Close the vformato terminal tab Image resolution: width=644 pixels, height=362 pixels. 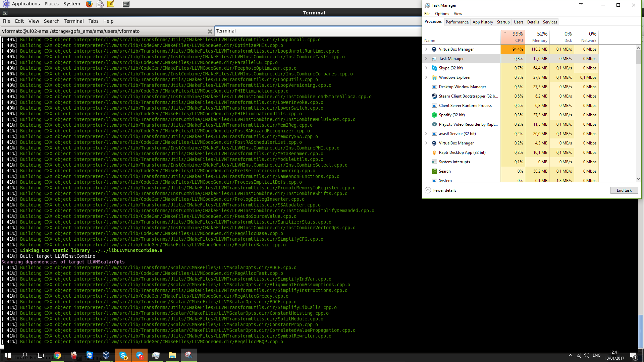tap(210, 32)
